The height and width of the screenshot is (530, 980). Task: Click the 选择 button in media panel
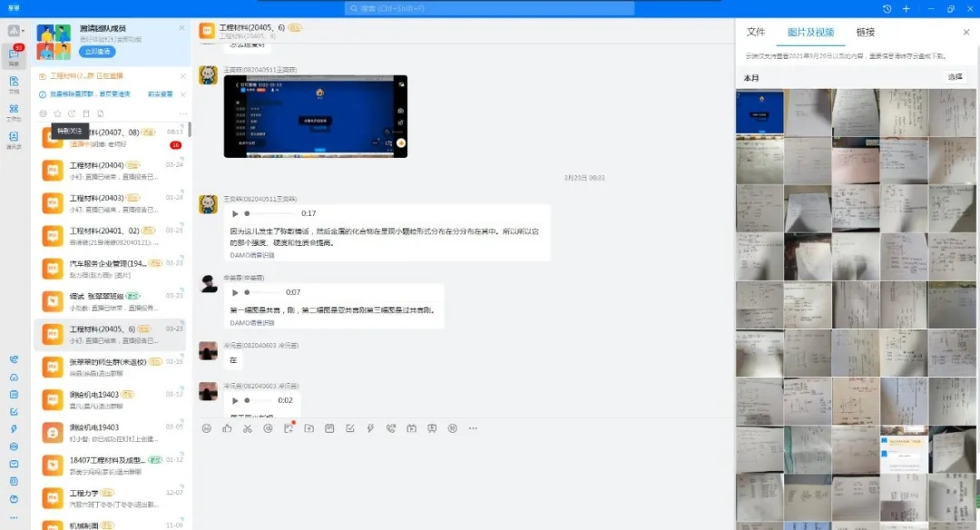tap(955, 77)
